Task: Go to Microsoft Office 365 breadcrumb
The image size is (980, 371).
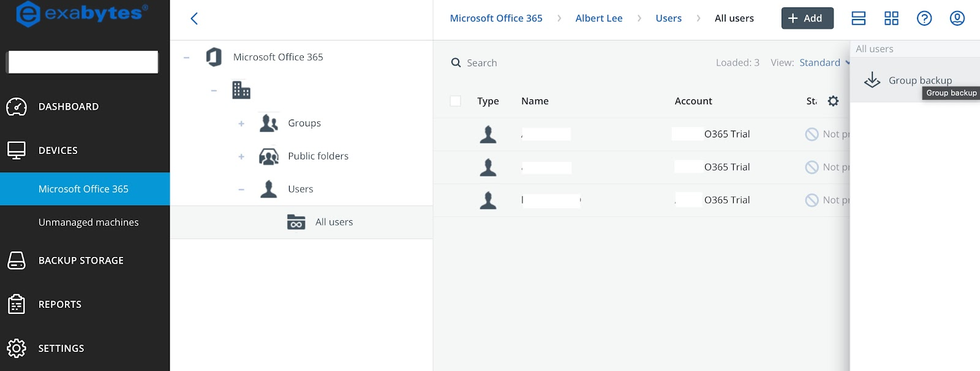Action: (496, 18)
